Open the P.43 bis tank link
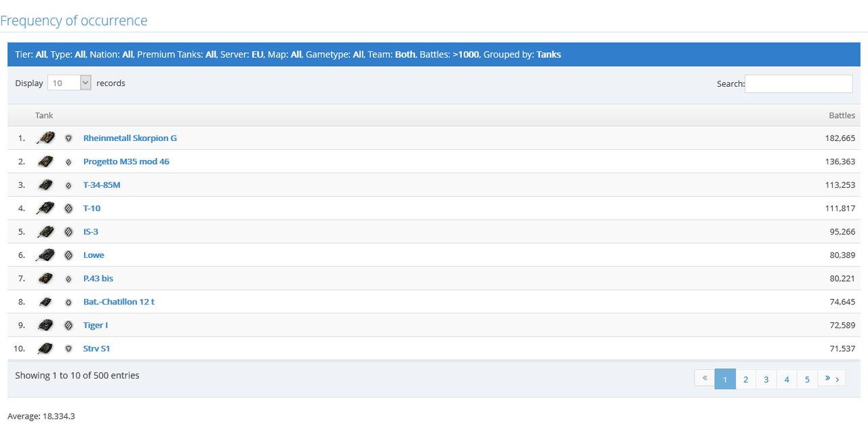Viewport: 868px width, 428px height. pyautogui.click(x=98, y=278)
